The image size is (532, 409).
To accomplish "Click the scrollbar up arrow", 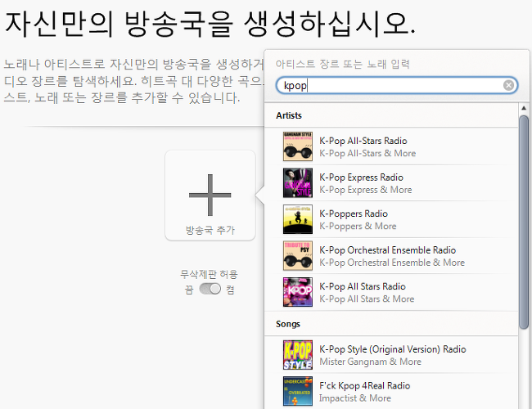I will 524,108.
